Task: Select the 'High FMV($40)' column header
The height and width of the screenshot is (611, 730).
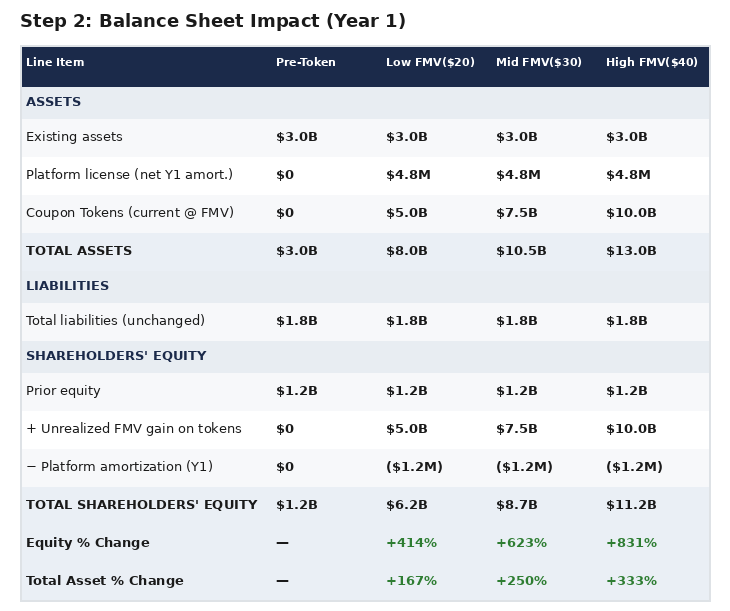Action: (x=651, y=63)
